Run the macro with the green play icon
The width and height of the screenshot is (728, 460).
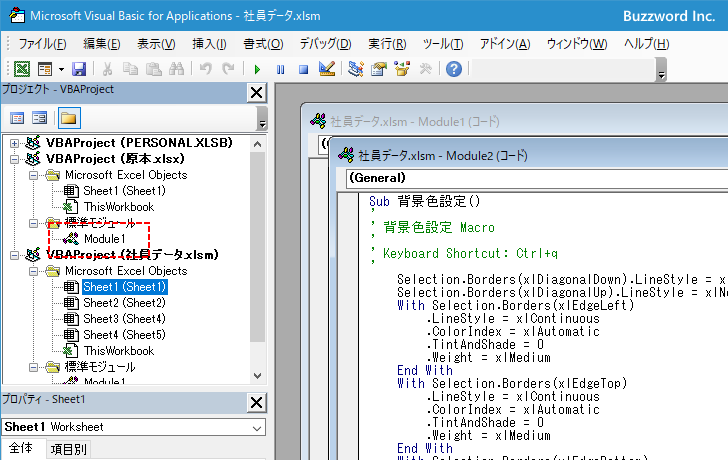coord(257,70)
